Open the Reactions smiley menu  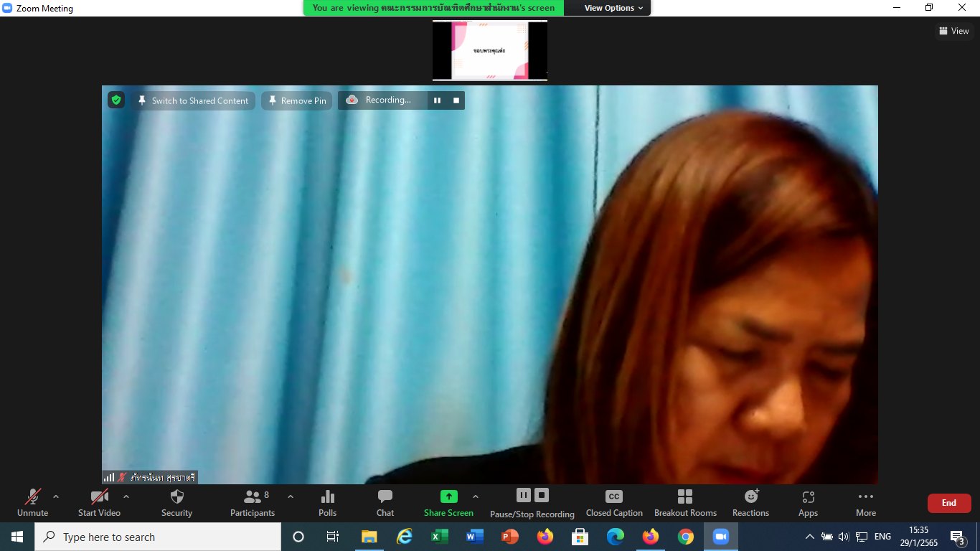[x=750, y=503]
